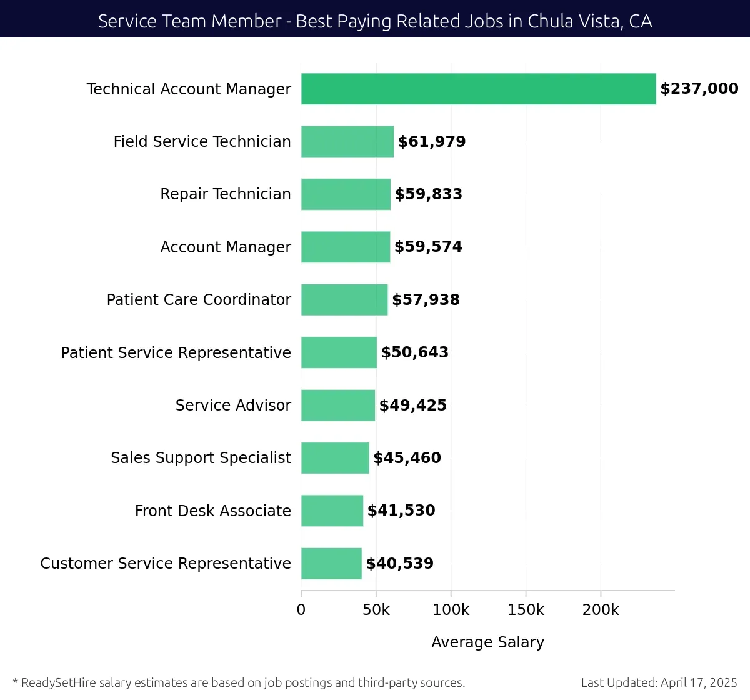750x700 pixels.
Task: Click the Front Desk Associate bar
Action: [332, 511]
